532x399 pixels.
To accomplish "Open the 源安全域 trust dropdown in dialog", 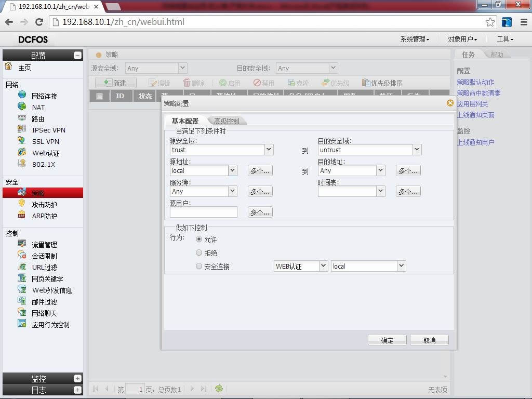I will [x=269, y=150].
